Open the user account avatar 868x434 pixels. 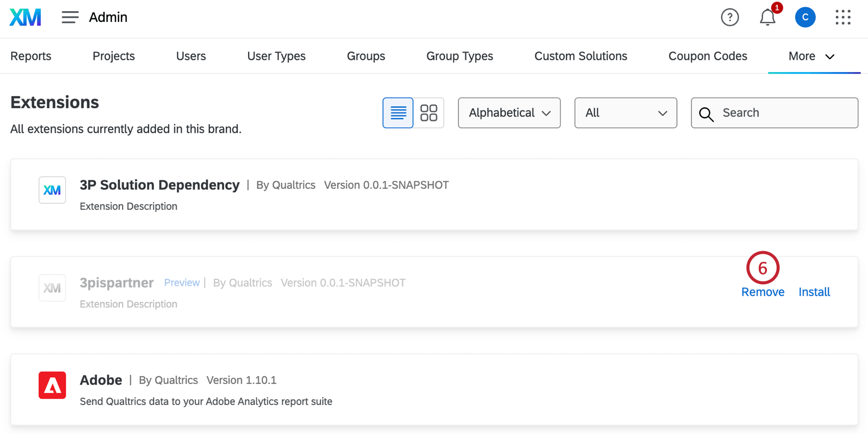pos(805,17)
